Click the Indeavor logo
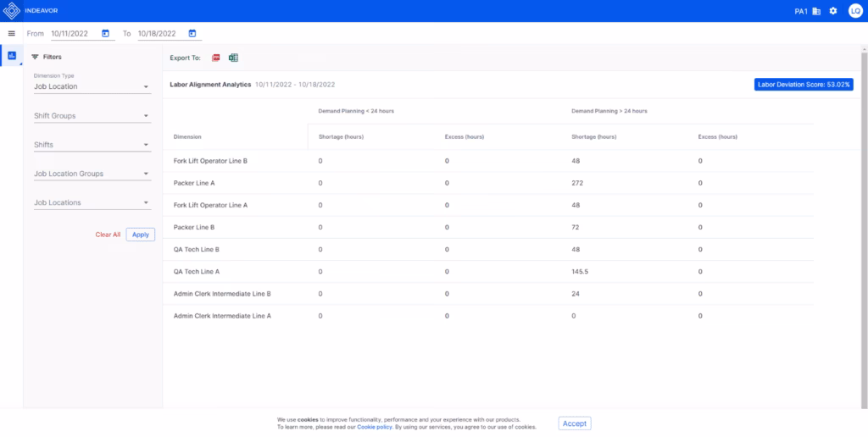Image resolution: width=868 pixels, height=437 pixels. (x=13, y=11)
